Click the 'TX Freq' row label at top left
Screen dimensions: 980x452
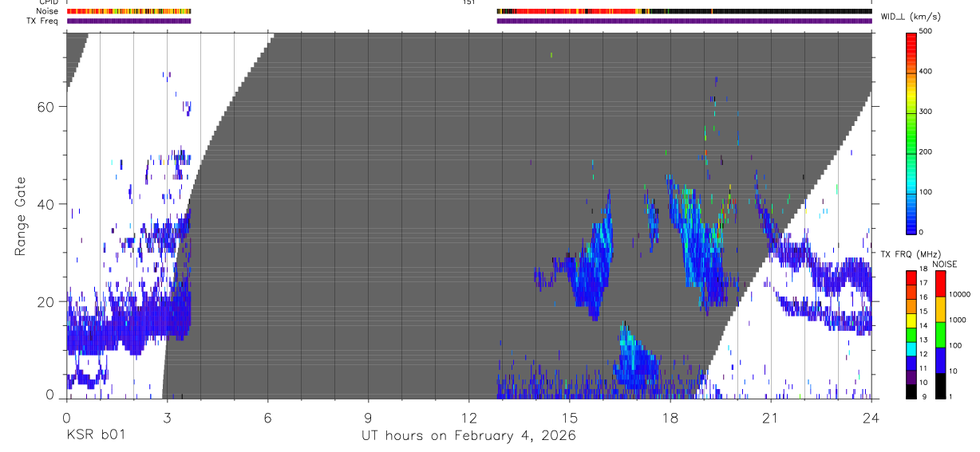[43, 21]
